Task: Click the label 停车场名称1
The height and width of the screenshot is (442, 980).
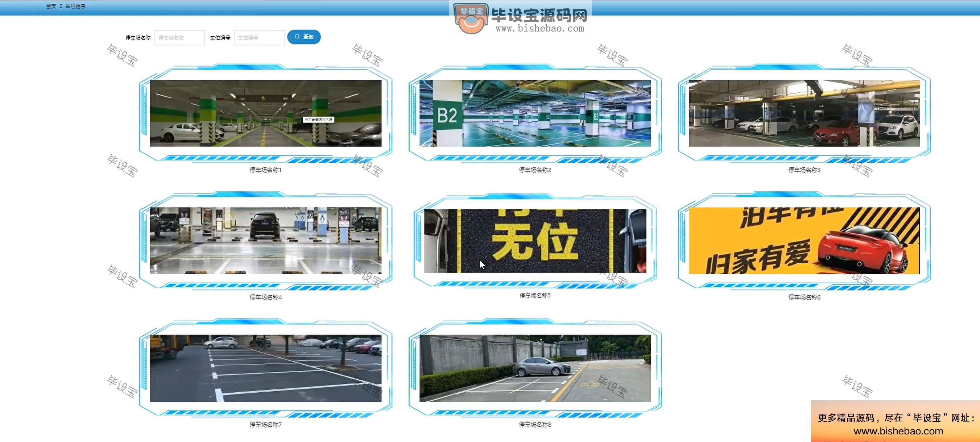Action: pos(265,170)
